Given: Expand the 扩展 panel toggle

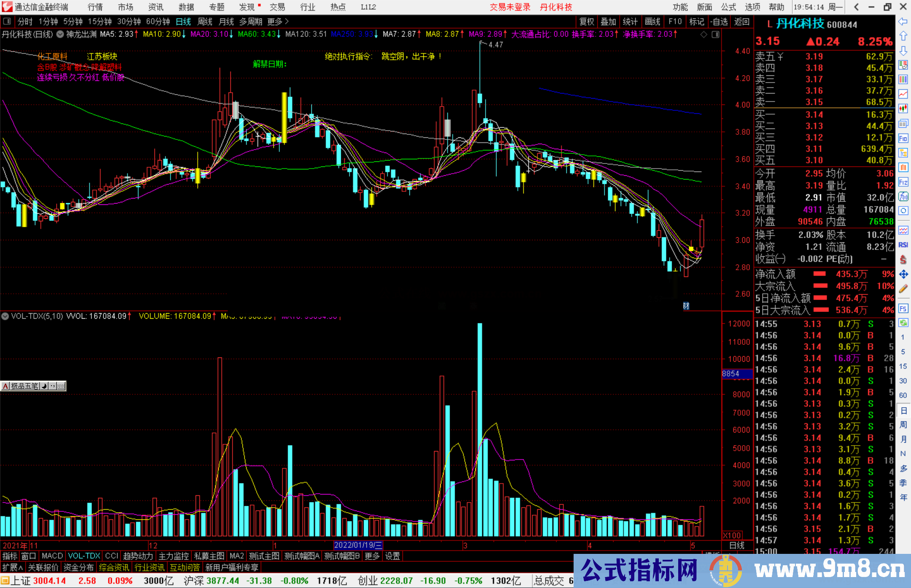Looking at the screenshot, I should point(13,568).
